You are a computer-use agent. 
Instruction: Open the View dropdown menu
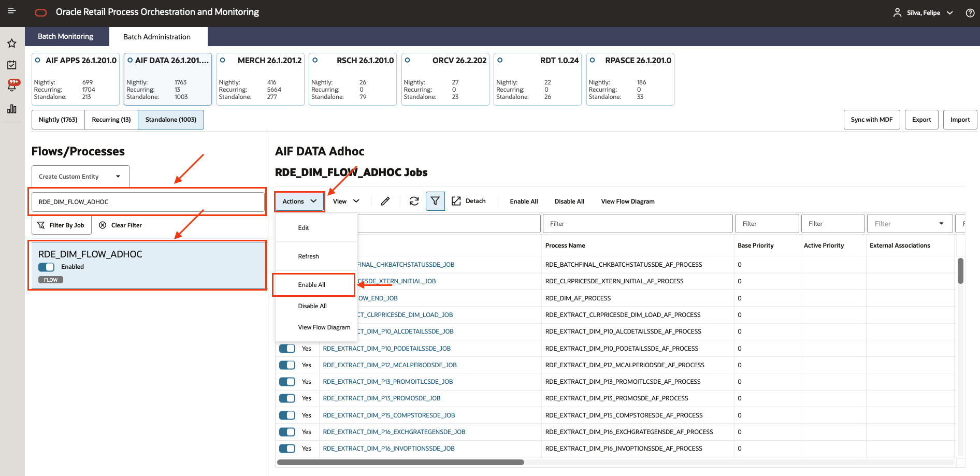tap(346, 201)
